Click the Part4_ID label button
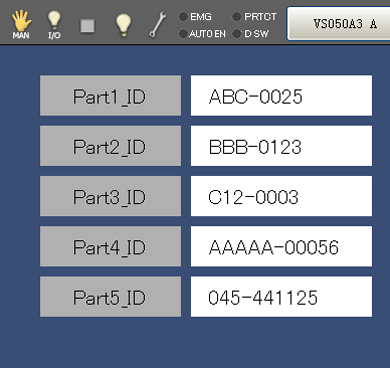Screen dimensions: 390x368 coord(110,246)
